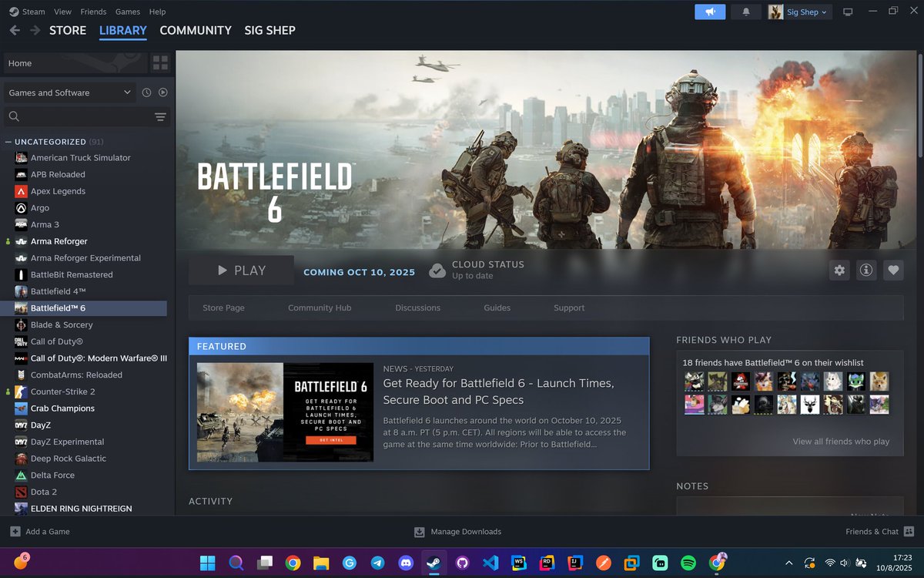Screen dimensions: 924x578
Task: Go forward with the right arrow
Action: 35,30
